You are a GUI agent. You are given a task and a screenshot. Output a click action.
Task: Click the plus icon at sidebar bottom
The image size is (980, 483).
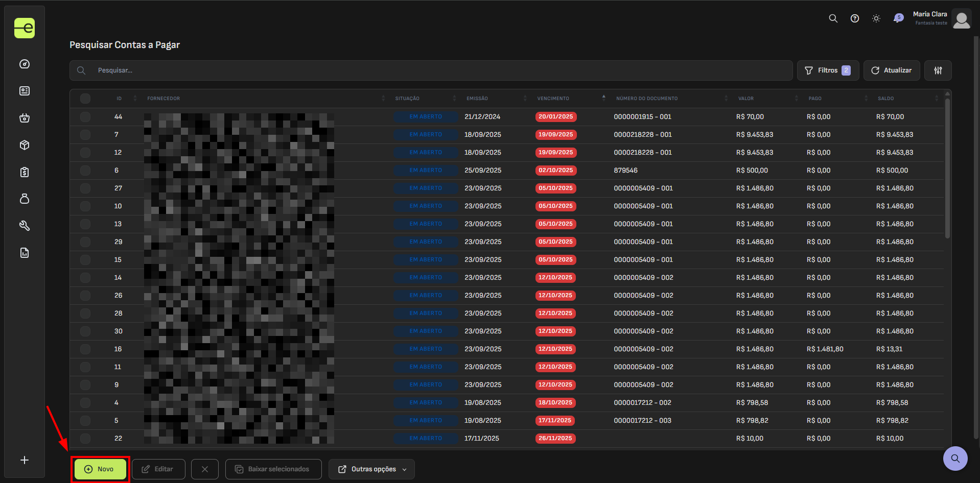click(25, 460)
